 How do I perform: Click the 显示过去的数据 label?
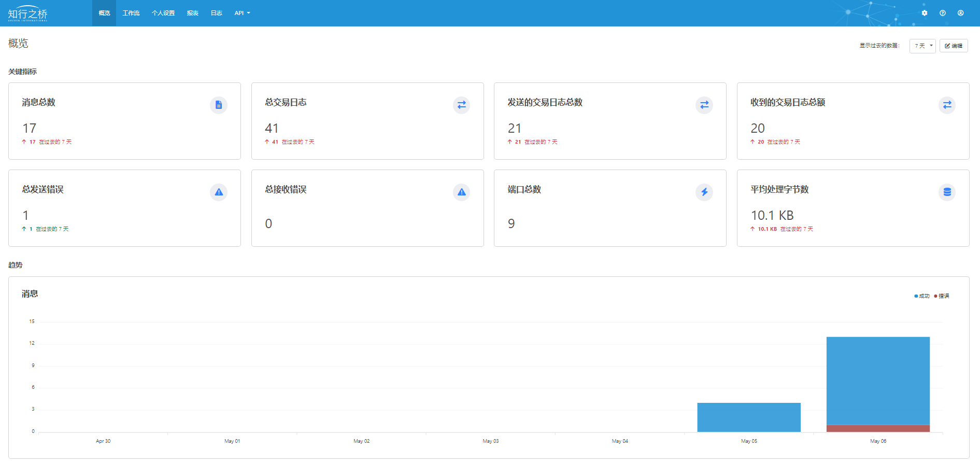click(879, 46)
